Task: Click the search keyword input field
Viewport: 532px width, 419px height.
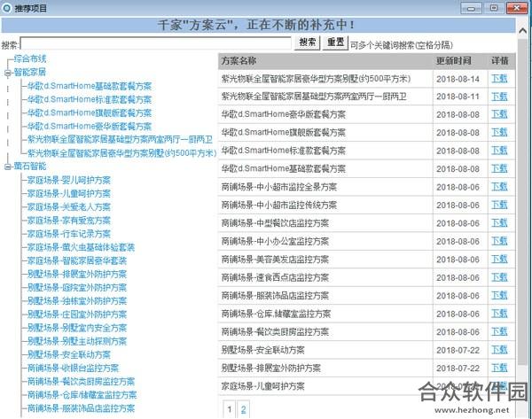Action: [x=156, y=43]
